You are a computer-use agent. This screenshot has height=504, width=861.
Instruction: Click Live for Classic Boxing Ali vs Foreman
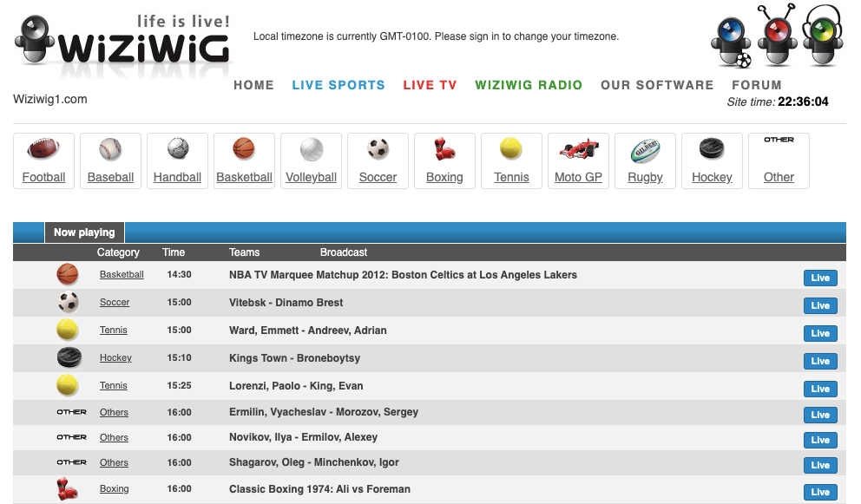pos(820,492)
